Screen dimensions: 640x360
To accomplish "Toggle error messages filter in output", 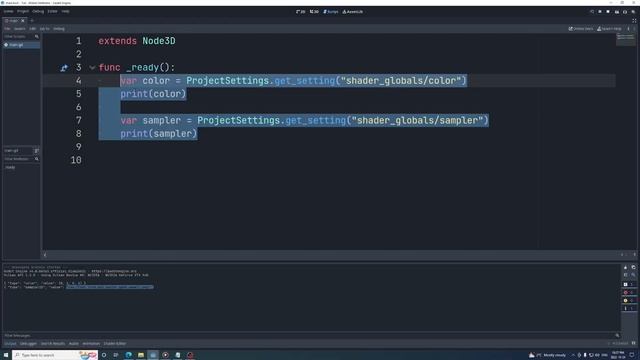I will 629,293.
